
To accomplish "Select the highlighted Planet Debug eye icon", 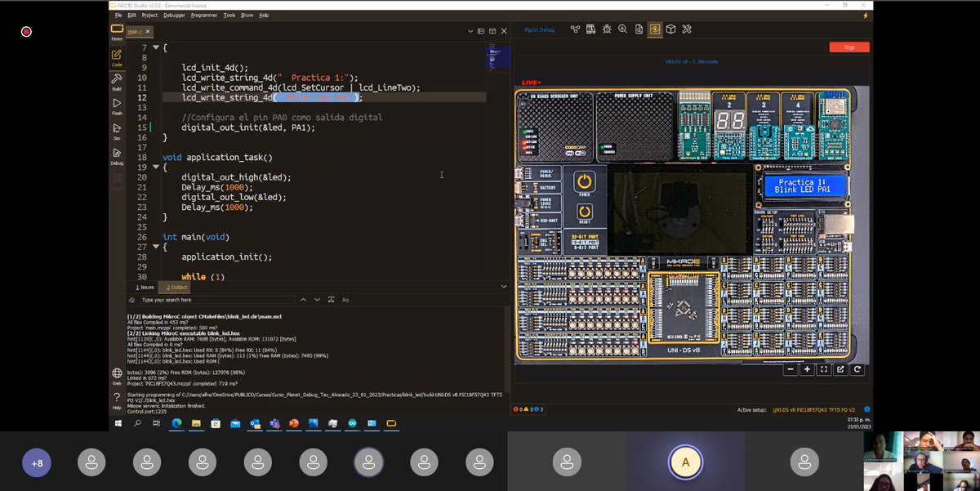I will [x=655, y=29].
